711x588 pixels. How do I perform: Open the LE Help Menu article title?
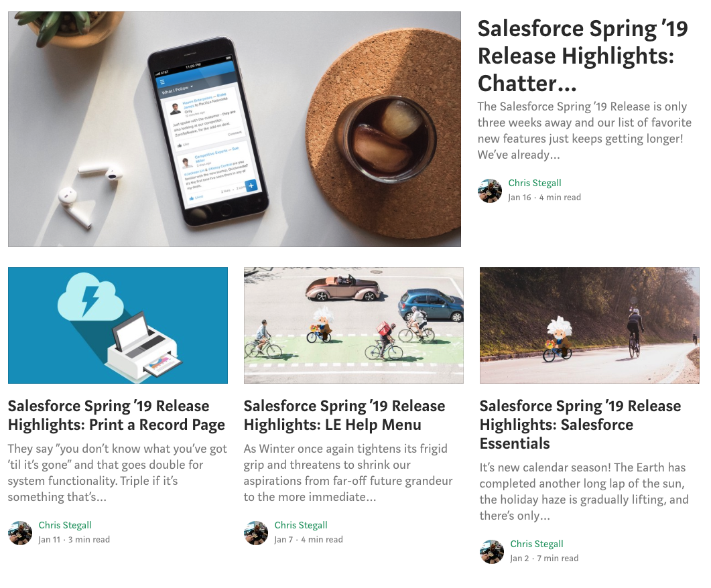click(344, 415)
